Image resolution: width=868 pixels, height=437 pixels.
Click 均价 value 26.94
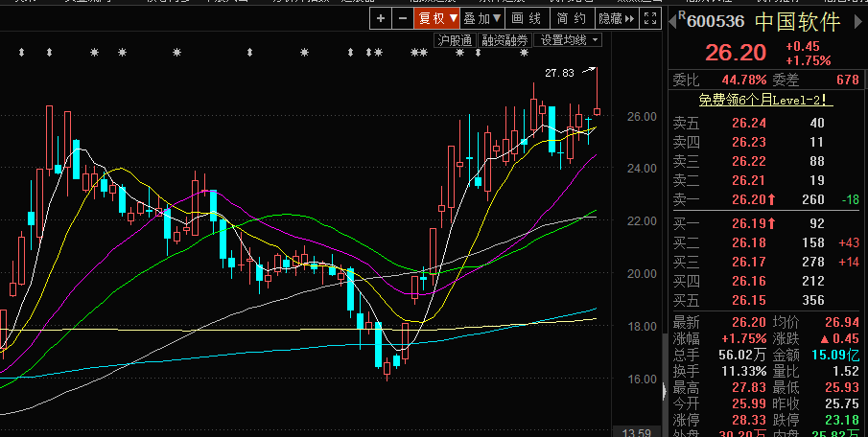pyautogui.click(x=841, y=322)
